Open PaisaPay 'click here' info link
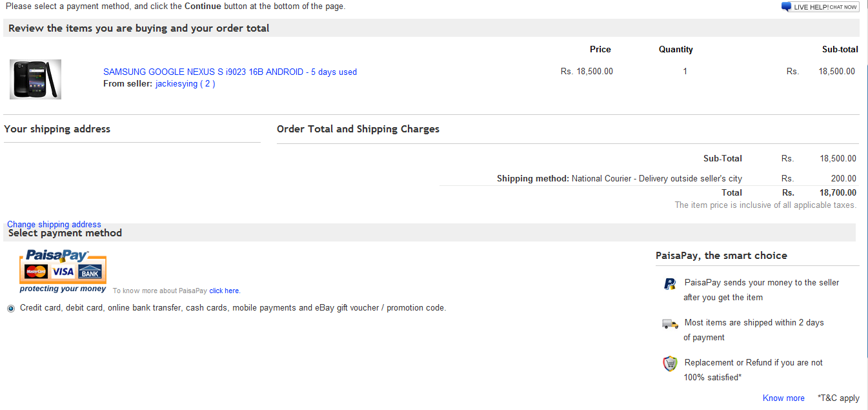The height and width of the screenshot is (410, 868). 225,291
